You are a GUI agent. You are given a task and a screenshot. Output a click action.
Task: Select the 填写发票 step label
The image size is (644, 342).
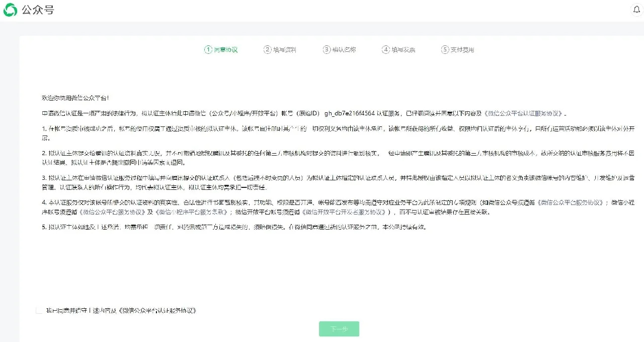point(404,49)
